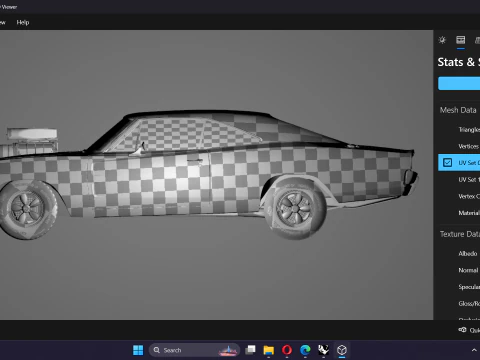Select the Material mesh data option
This screenshot has width=480, height=360.
469,213
